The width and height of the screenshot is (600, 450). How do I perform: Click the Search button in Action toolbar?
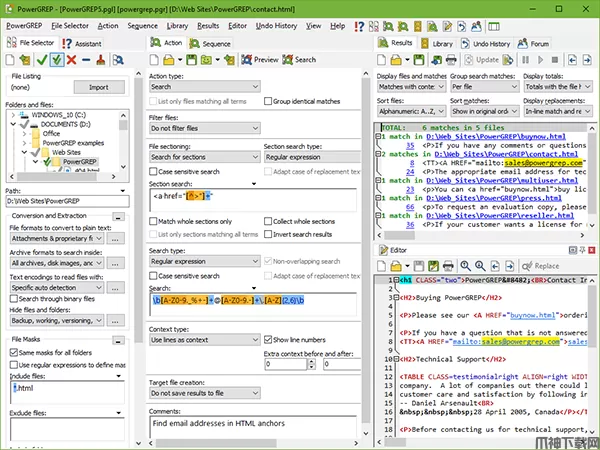coord(299,60)
